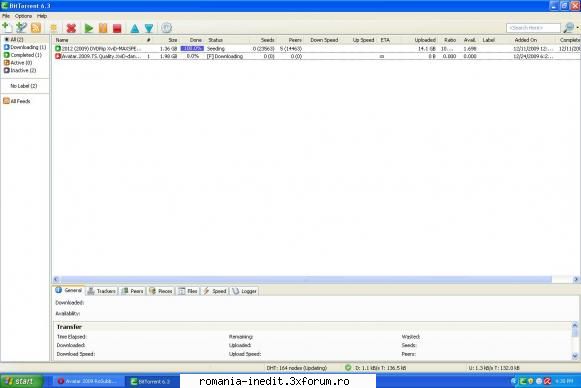Open Preferences from the toolbar gear icon
This screenshot has height=388, width=581.
[166, 28]
